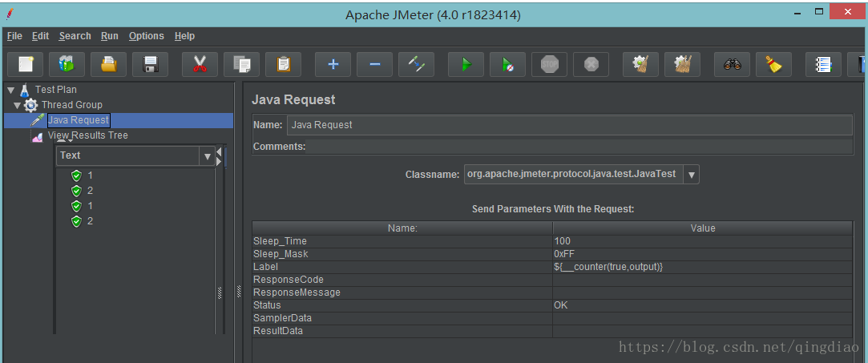Open the Help menu
Viewport: 868px width, 363px height.
point(184,36)
